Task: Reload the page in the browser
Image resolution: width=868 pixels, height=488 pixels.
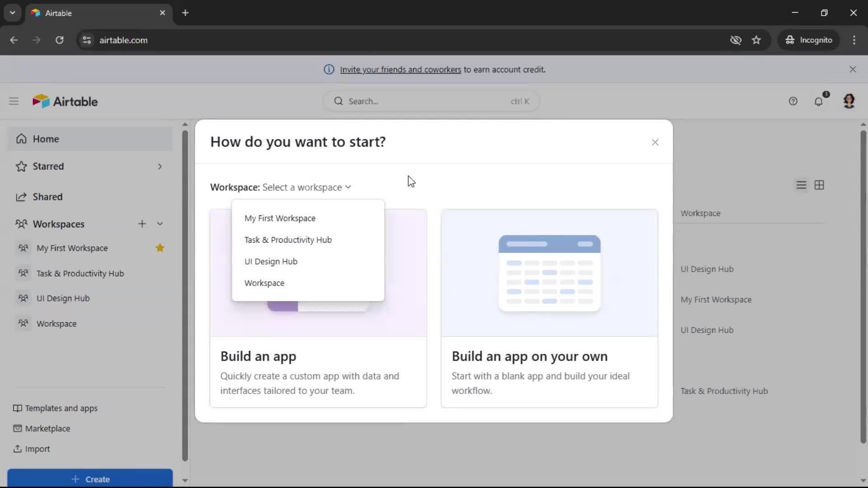Action: coord(59,40)
